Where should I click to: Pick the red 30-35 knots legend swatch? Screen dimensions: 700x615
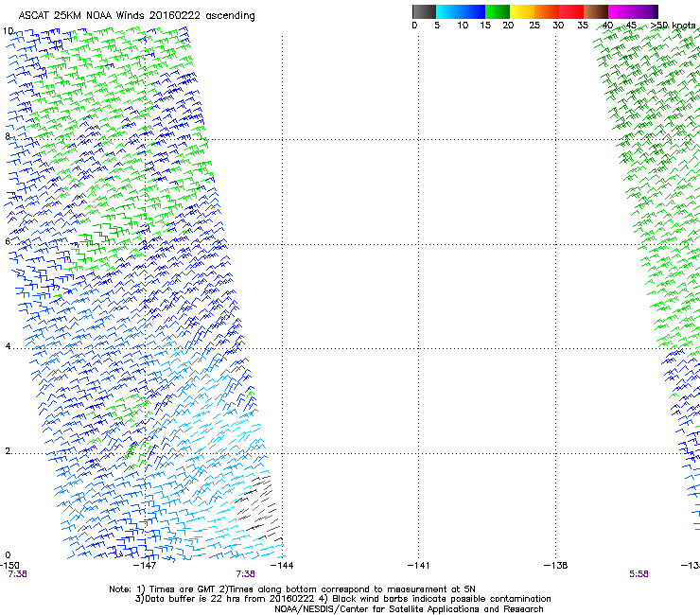[x=571, y=11]
